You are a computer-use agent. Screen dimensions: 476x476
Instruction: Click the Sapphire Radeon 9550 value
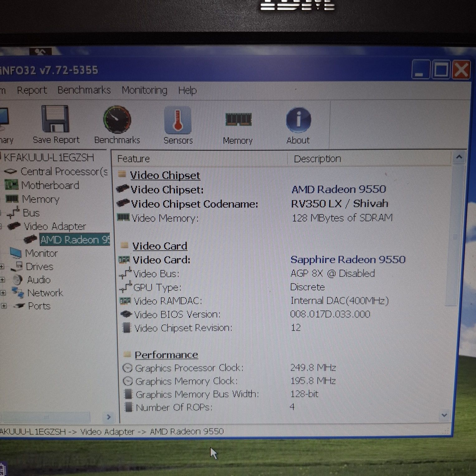[348, 259]
